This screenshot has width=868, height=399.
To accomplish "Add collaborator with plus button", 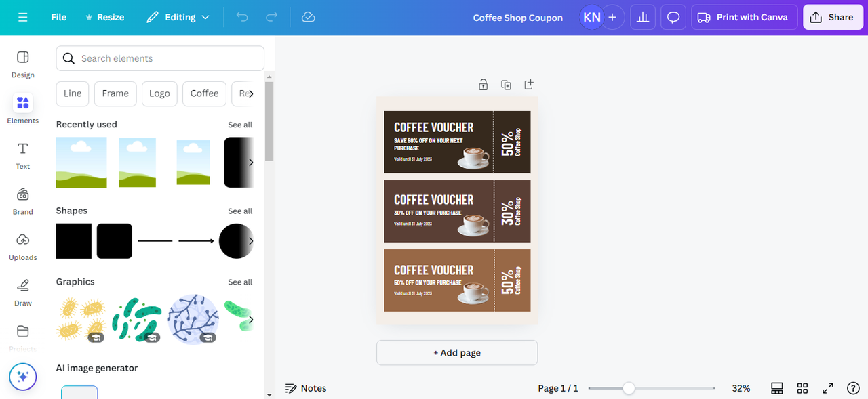I will pos(612,17).
